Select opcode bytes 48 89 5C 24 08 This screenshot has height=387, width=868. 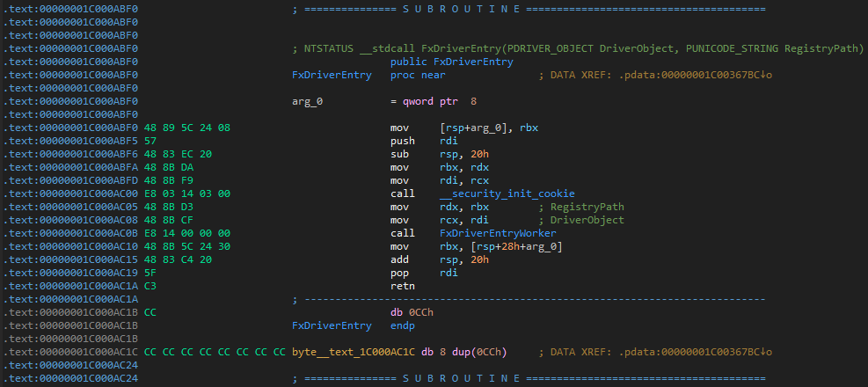[186, 128]
